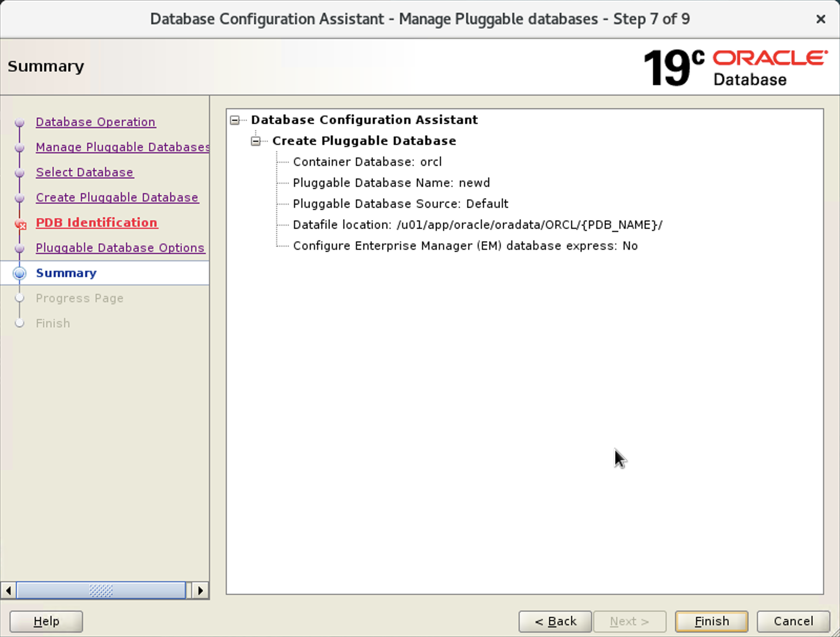Open the Database Operation step

96,122
